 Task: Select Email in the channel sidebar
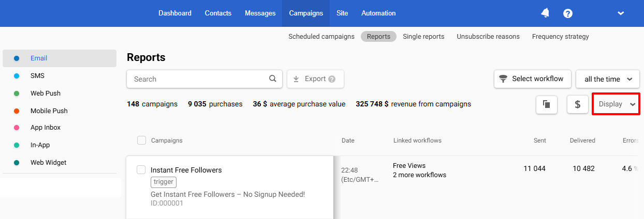click(x=60, y=58)
